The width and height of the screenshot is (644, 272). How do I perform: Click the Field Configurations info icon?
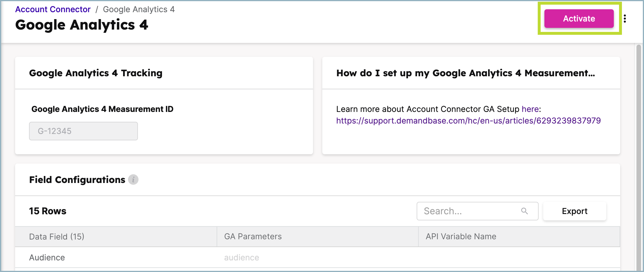(133, 180)
